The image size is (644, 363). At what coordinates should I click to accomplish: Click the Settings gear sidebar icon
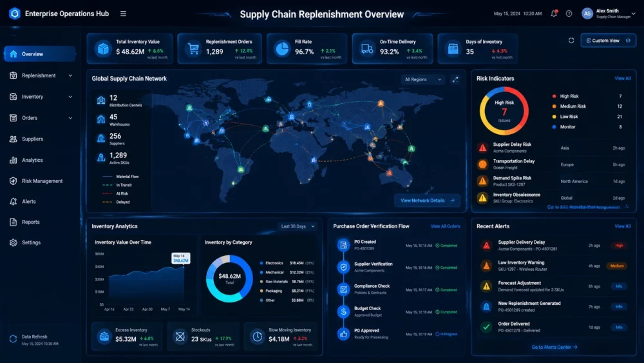point(13,242)
